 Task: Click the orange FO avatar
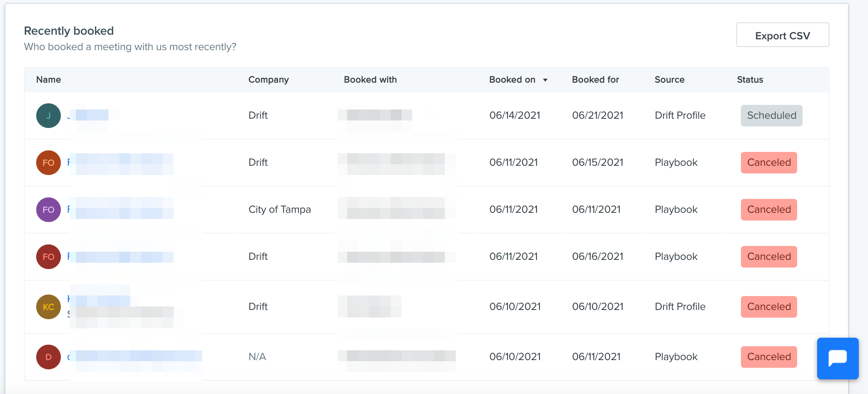click(x=49, y=163)
